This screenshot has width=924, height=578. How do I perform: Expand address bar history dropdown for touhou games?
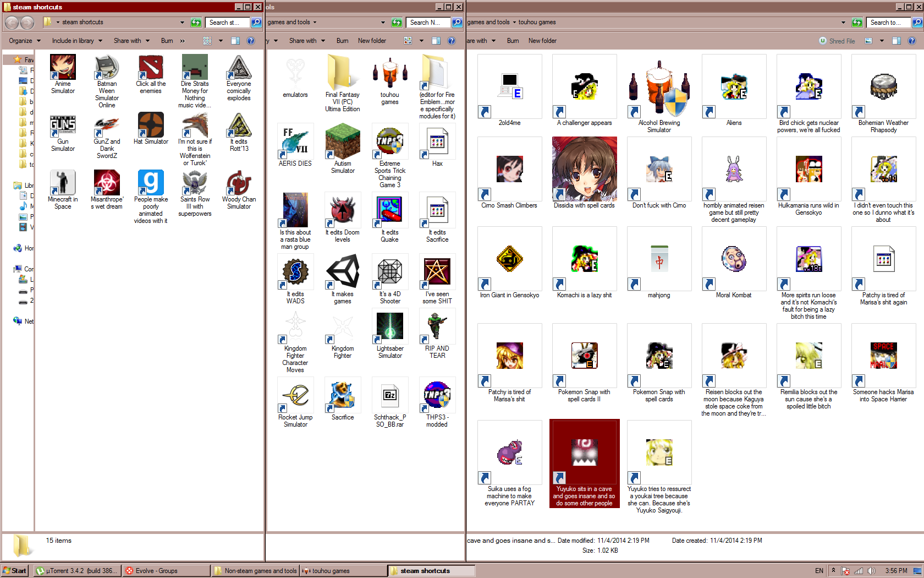coord(843,23)
